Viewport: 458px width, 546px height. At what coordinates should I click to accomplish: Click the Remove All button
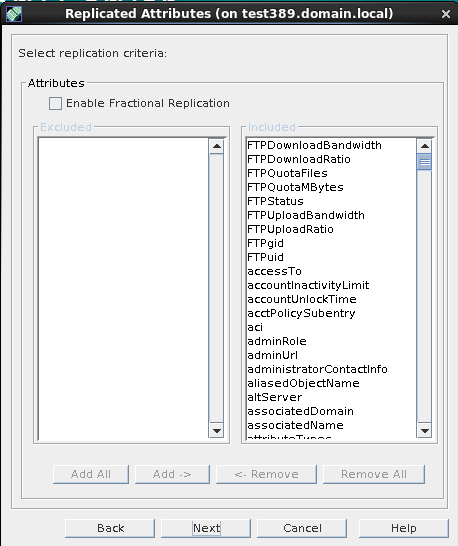(x=374, y=474)
